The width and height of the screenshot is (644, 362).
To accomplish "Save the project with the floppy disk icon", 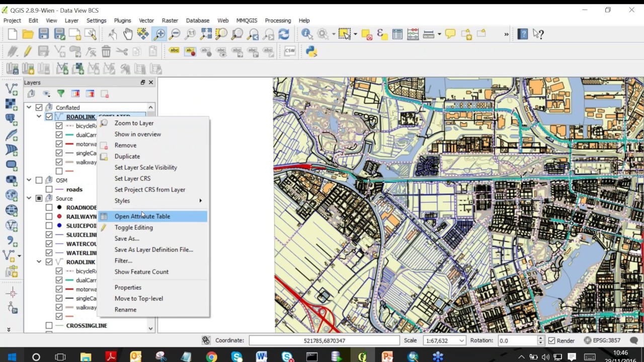I will point(44,34).
